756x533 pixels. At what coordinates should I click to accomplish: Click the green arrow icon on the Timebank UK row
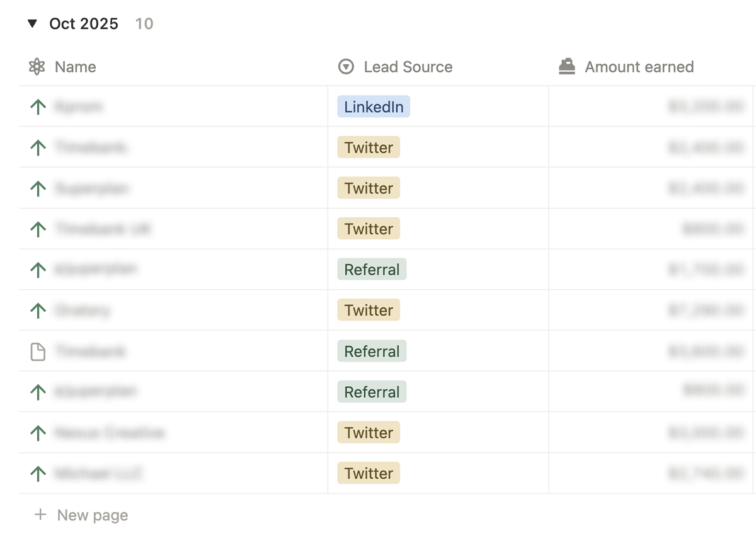coord(38,229)
